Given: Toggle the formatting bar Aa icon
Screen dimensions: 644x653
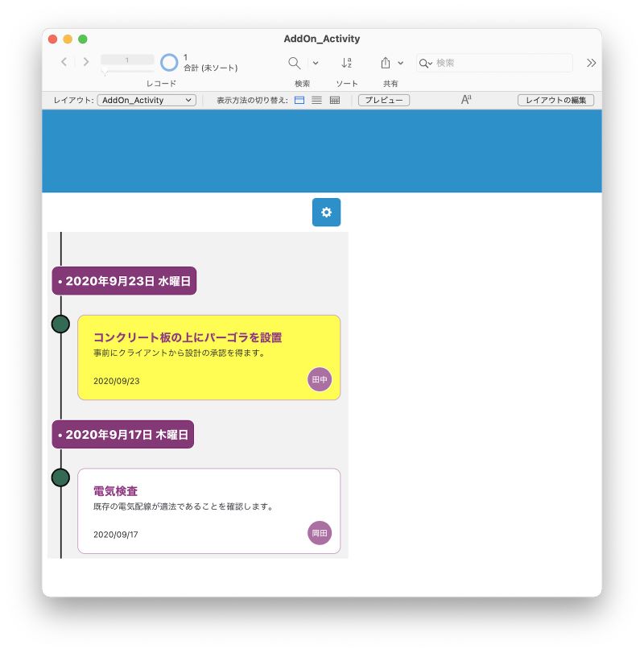Looking at the screenshot, I should point(466,100).
